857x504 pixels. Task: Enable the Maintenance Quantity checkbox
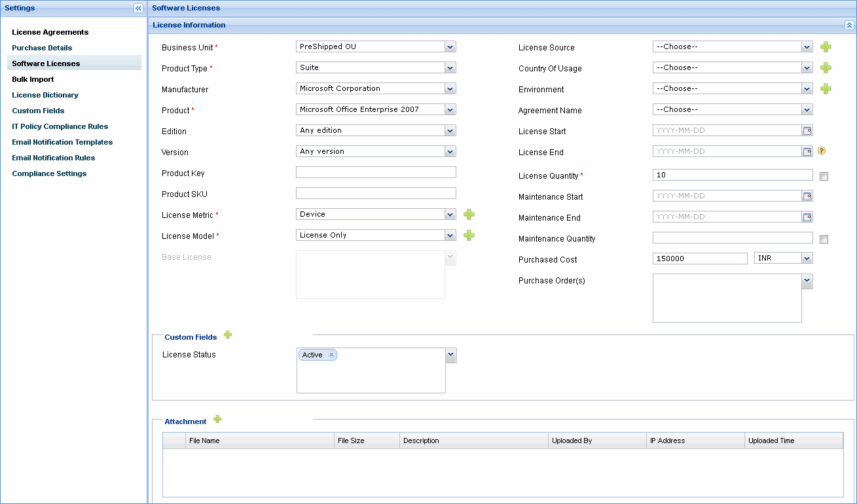(x=824, y=239)
